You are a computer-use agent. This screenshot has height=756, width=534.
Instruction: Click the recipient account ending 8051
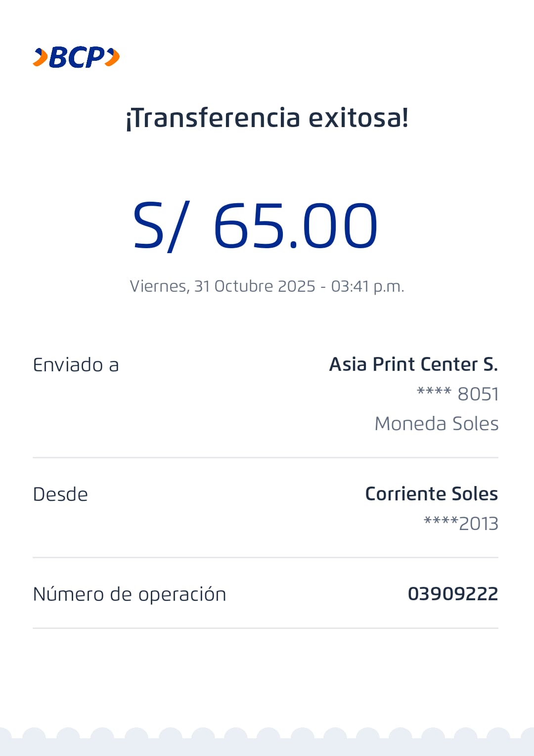[457, 394]
